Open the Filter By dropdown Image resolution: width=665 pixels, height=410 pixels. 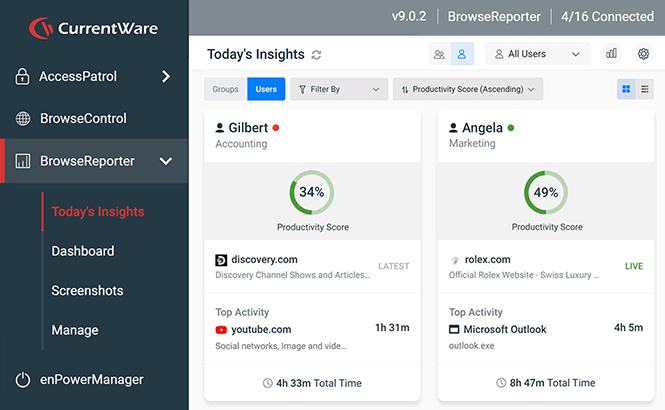(339, 89)
